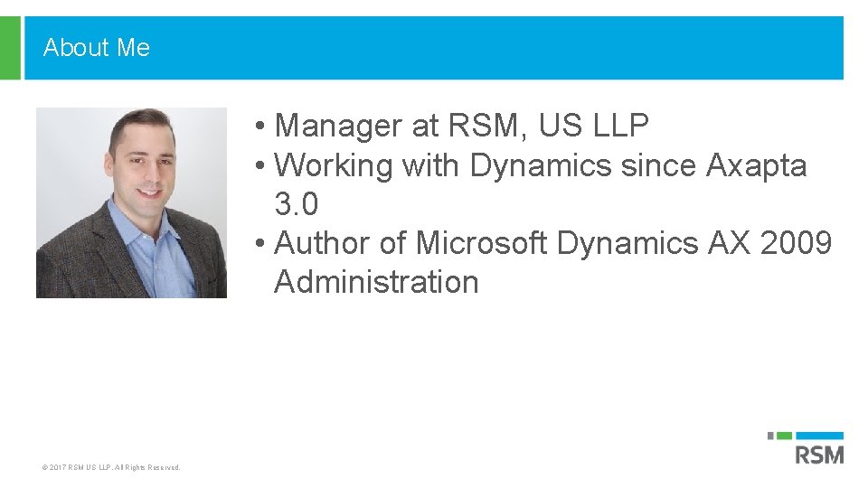This screenshot has height=488, width=868.
Task: Click the "About Me" slide title
Action: 97,47
